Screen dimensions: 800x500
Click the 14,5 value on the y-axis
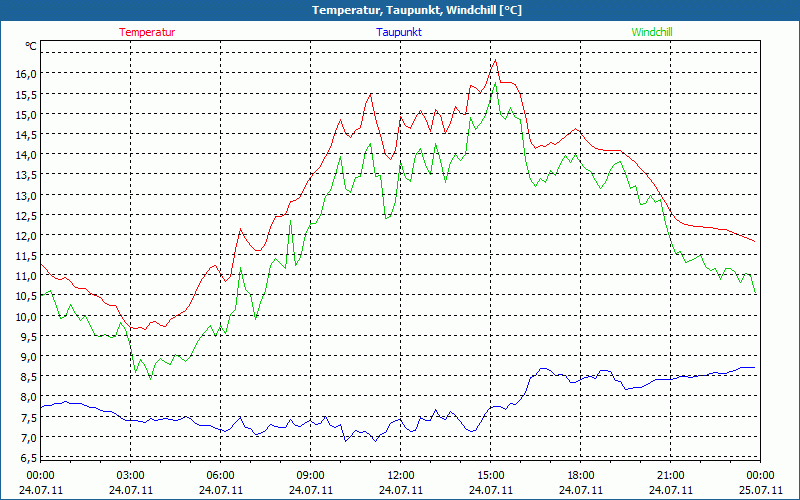[x=27, y=134]
